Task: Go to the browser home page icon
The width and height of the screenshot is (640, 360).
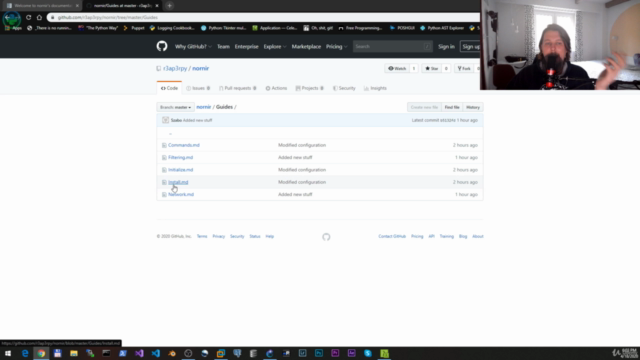Action: 39,17
